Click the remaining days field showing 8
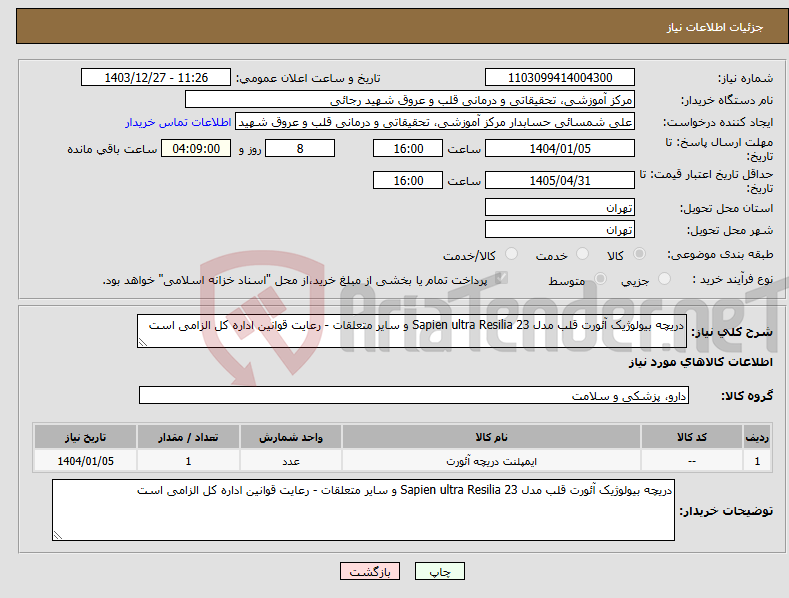This screenshot has height=598, width=789. pyautogui.click(x=300, y=148)
